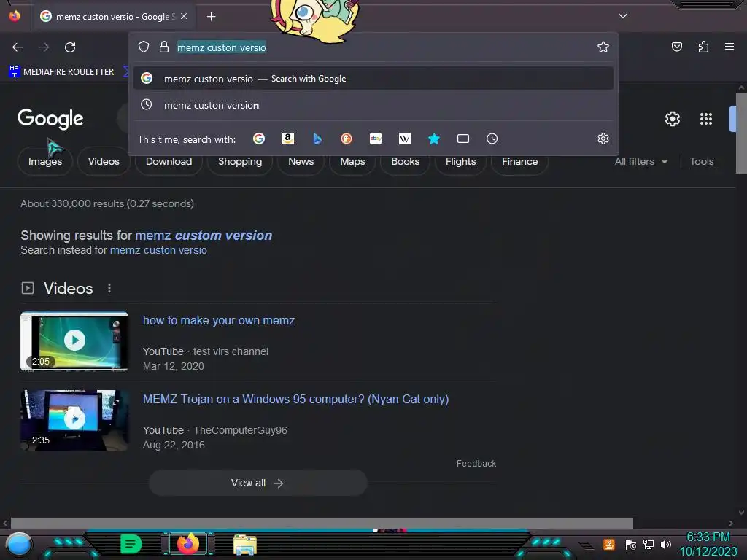Viewport: 747px width, 560px height.
Task: Search bookmarks using the blue star icon
Action: pyautogui.click(x=433, y=139)
